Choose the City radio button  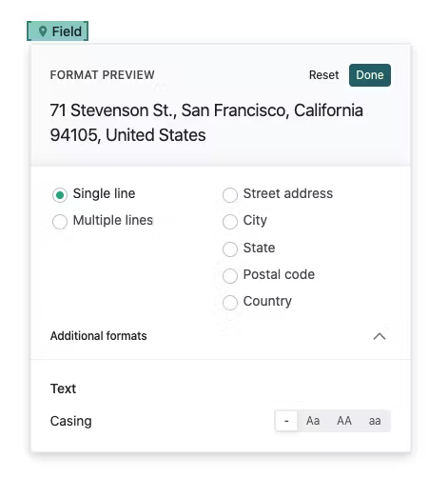230,221
